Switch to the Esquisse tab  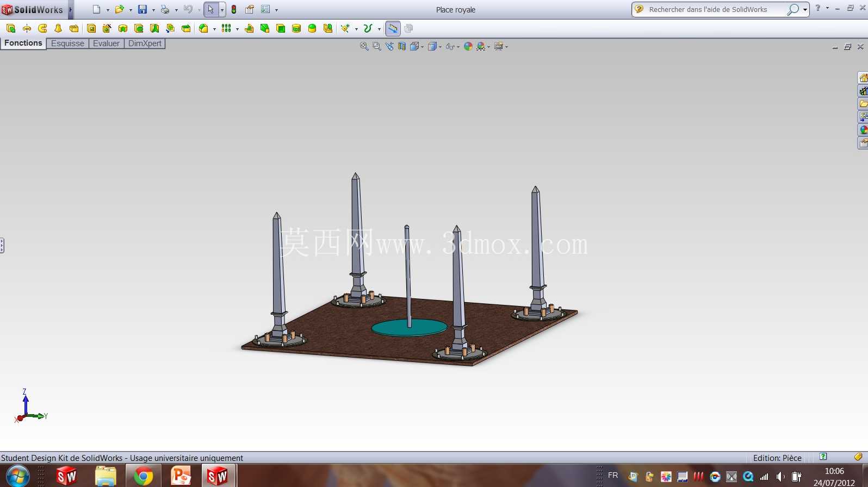(67, 43)
